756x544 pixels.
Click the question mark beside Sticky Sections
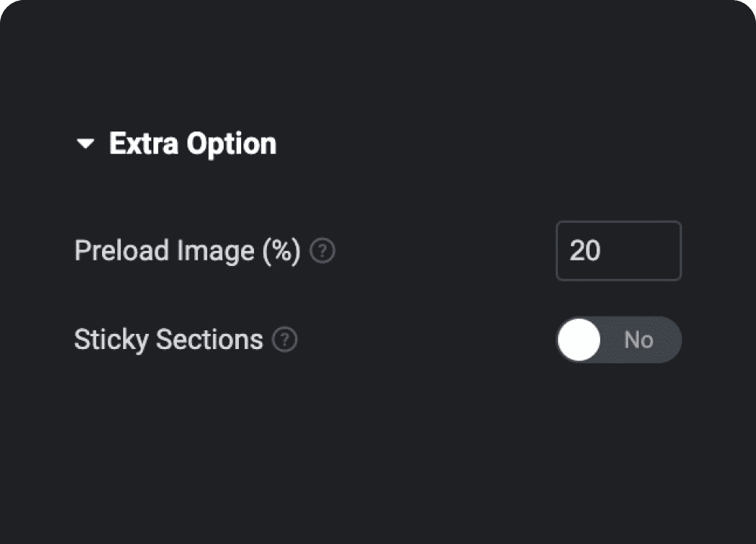(x=285, y=340)
